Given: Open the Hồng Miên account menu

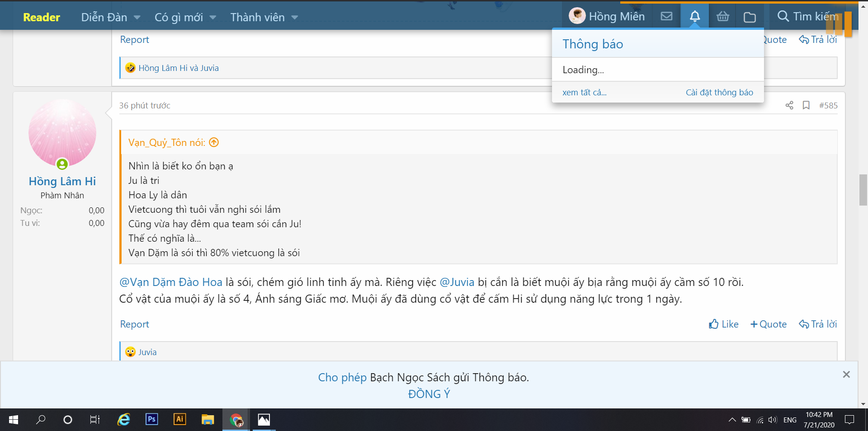Looking at the screenshot, I should point(607,17).
